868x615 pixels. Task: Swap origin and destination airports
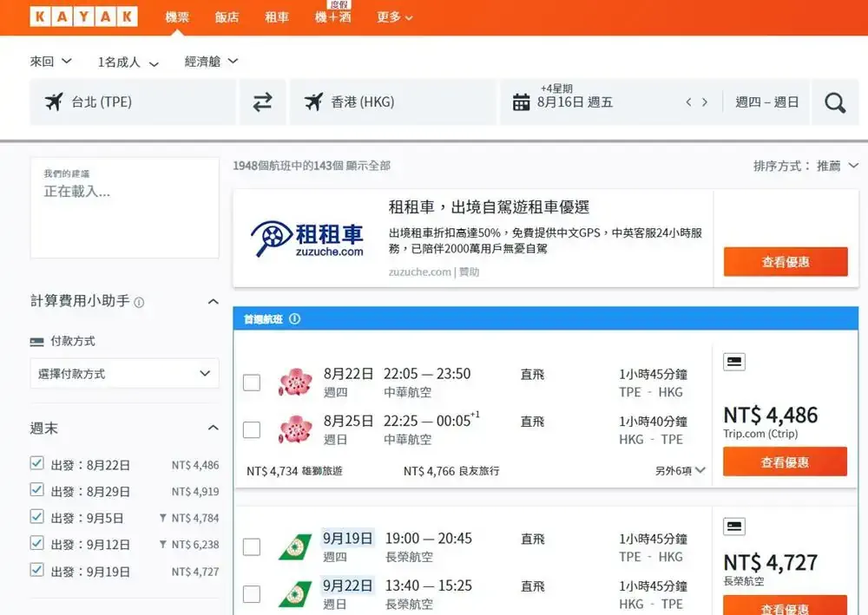(x=262, y=101)
